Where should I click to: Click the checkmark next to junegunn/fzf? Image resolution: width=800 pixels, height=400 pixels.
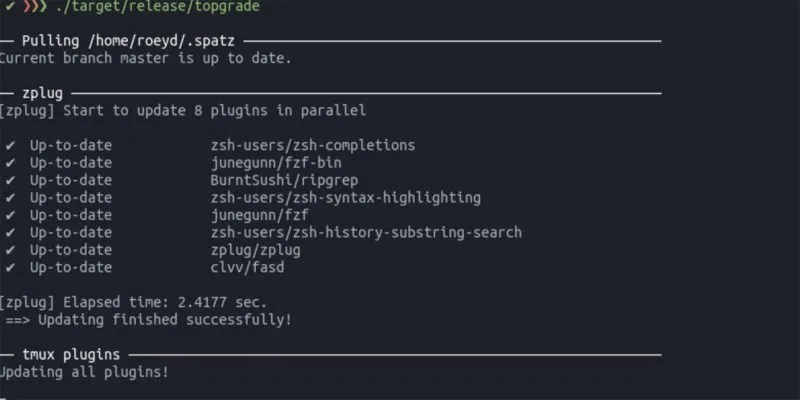[x=10, y=215]
